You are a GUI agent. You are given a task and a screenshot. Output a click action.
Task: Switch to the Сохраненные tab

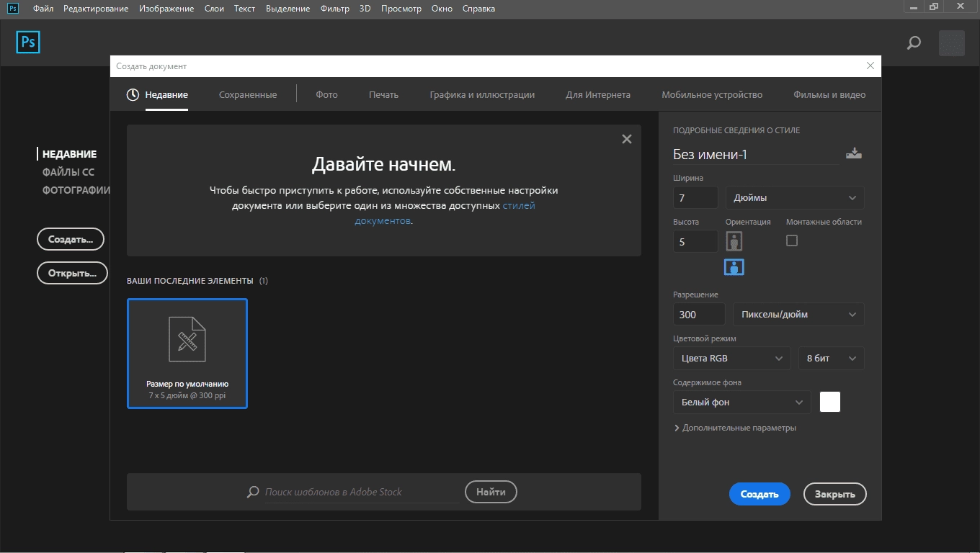(248, 94)
